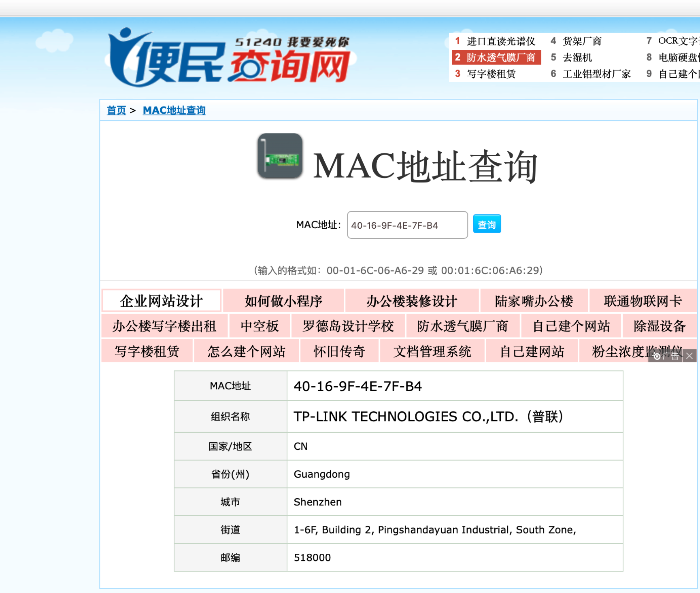This screenshot has width=700, height=593.
Task: Click the MAC地址查询 page heading
Action: click(425, 166)
